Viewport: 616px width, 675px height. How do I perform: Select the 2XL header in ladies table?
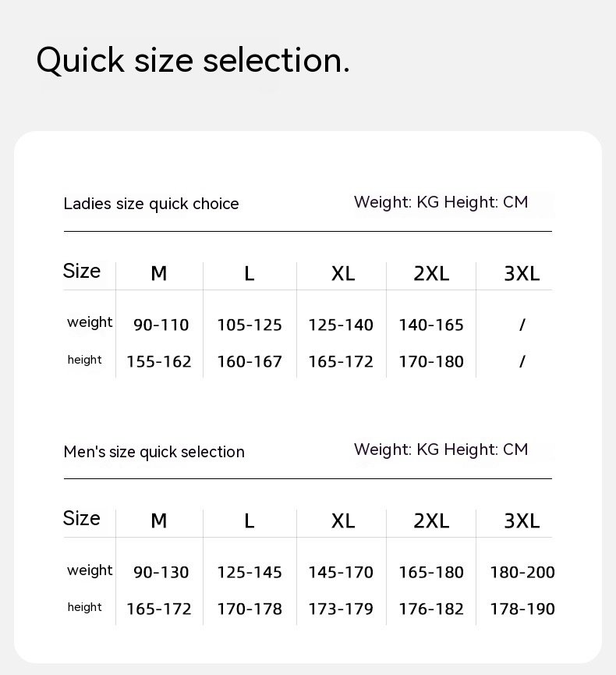[x=431, y=274]
